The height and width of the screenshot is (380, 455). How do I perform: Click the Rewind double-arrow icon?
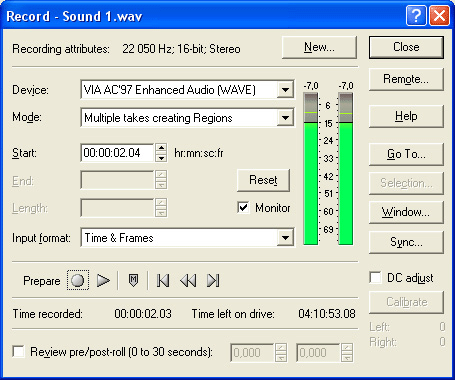pyautogui.click(x=188, y=280)
